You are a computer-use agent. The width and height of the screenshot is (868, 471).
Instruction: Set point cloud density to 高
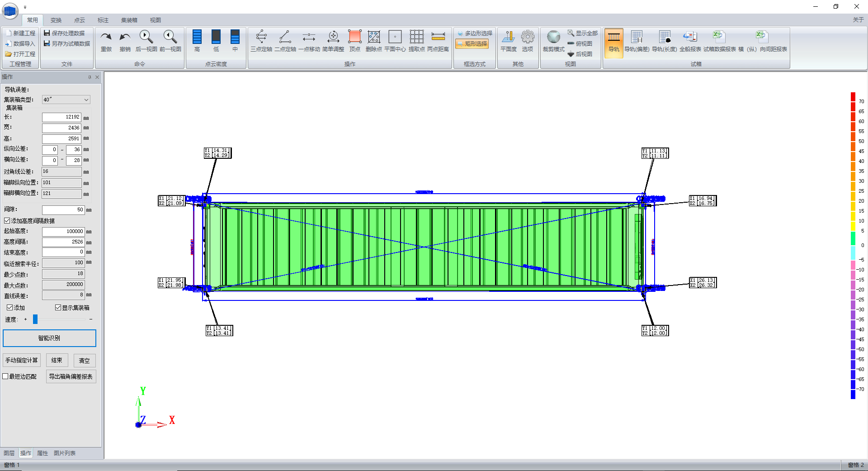point(197,41)
